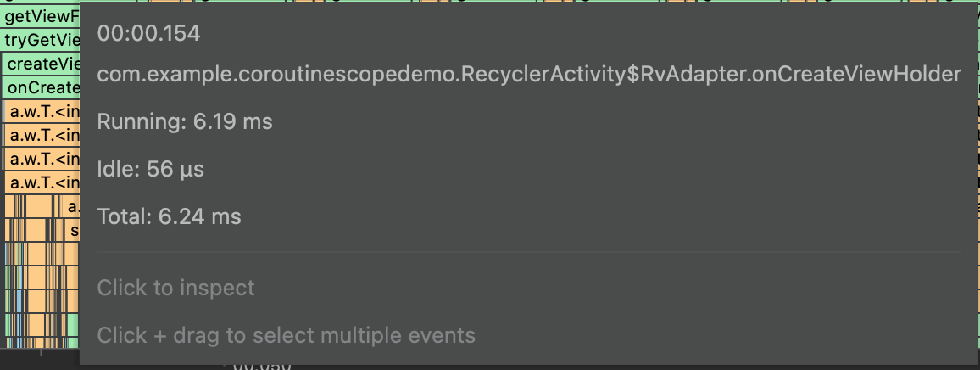Select the createVie flame bar

pos(42,64)
